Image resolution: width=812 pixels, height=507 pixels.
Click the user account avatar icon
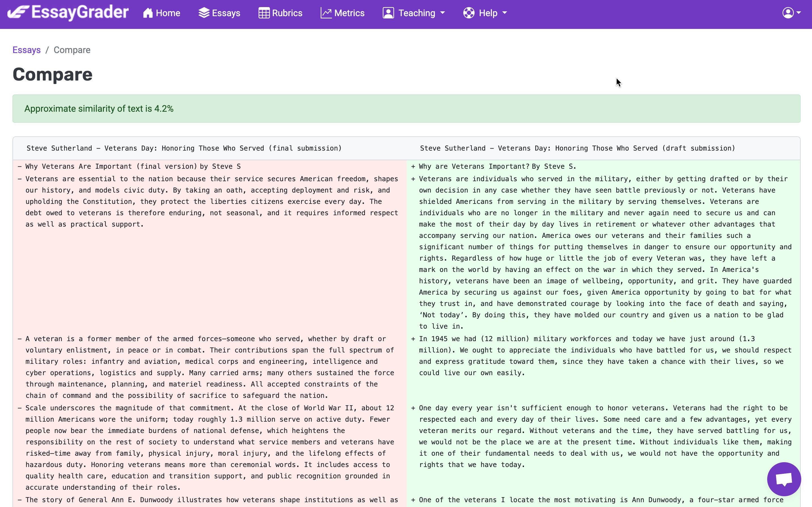pyautogui.click(x=788, y=13)
